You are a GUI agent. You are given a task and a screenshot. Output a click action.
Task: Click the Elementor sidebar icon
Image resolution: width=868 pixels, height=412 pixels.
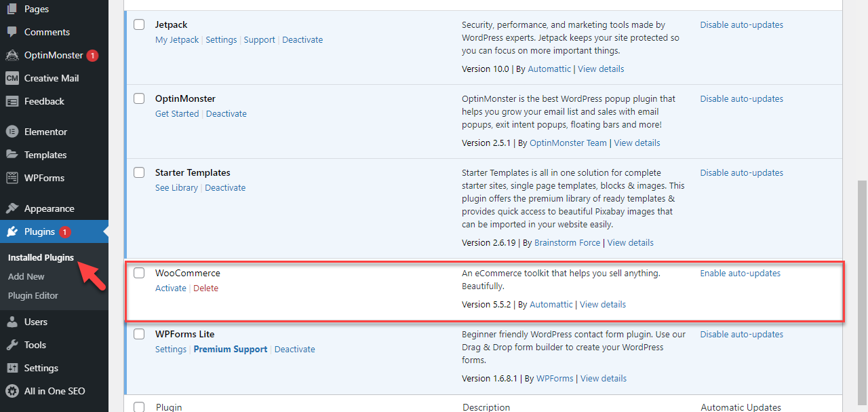[x=12, y=132]
